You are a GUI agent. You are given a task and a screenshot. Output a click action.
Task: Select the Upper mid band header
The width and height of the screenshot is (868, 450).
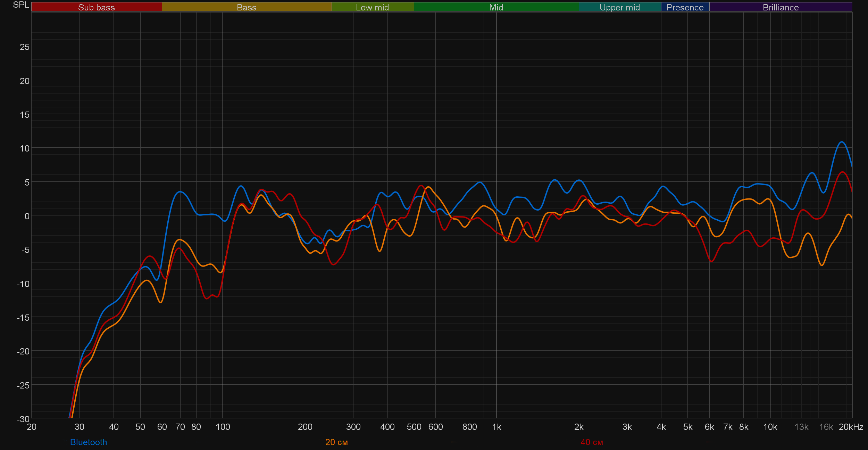(x=619, y=7)
